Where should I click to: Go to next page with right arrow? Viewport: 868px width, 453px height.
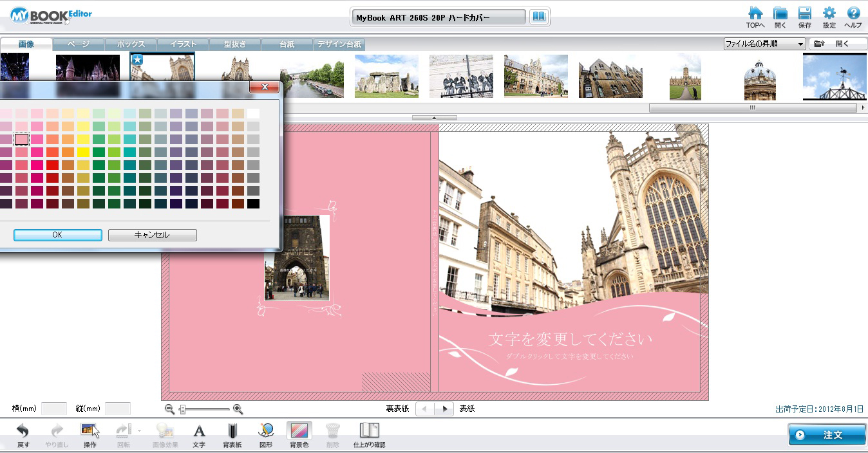click(x=444, y=409)
